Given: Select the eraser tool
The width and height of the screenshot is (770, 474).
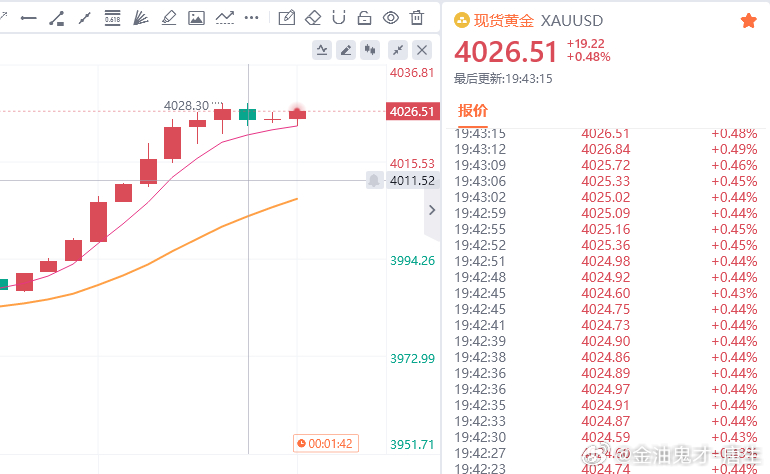Looking at the screenshot, I should 313,18.
